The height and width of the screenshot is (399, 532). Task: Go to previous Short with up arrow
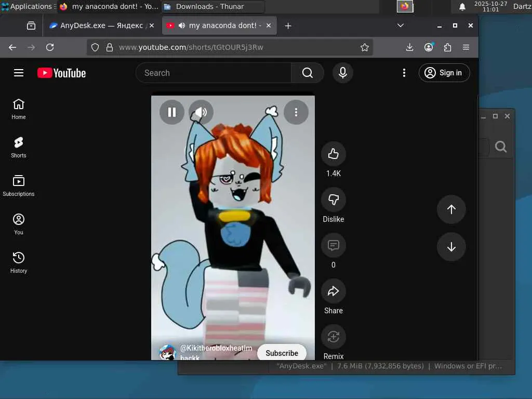pos(451,209)
